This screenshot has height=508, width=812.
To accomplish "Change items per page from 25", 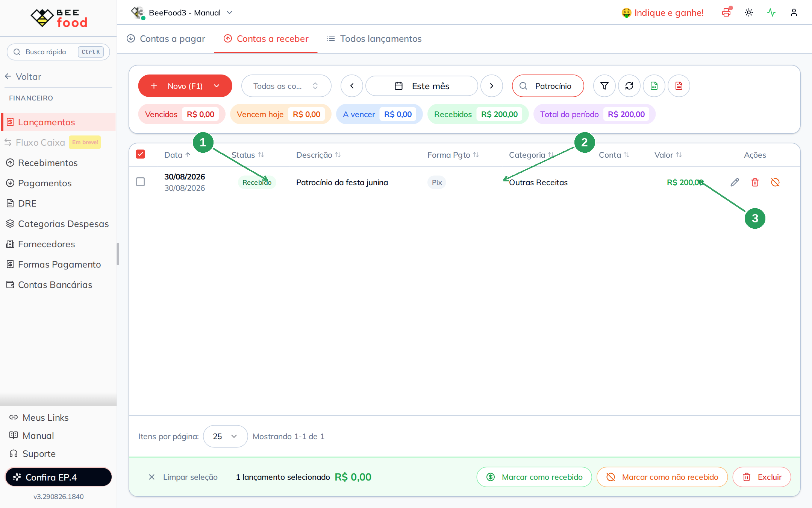I will [x=226, y=437].
